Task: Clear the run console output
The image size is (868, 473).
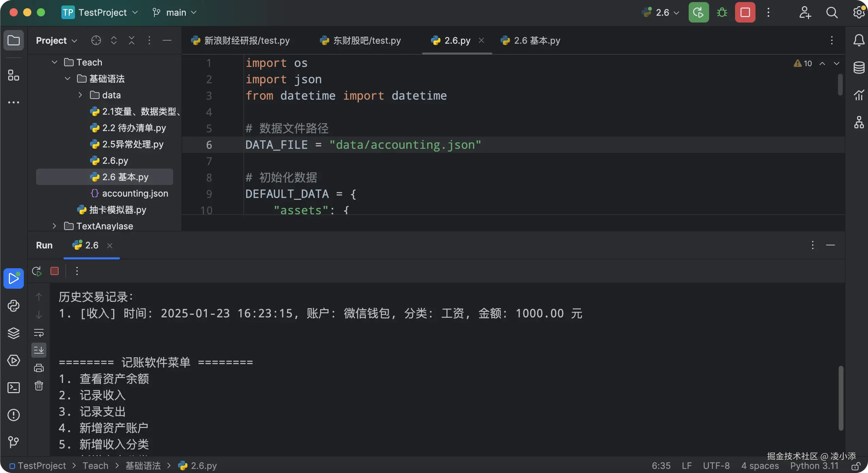Action: (x=39, y=386)
